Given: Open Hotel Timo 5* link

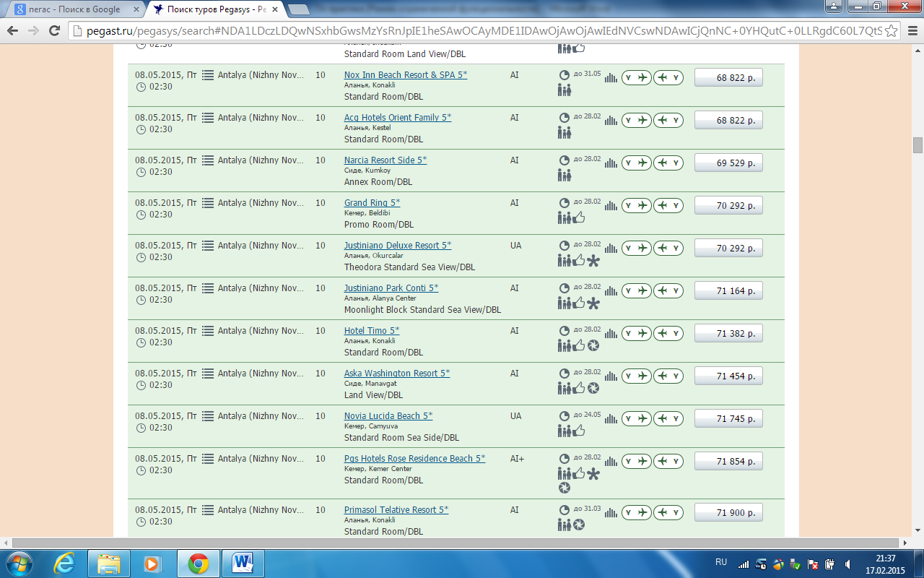Looking at the screenshot, I should pos(372,331).
